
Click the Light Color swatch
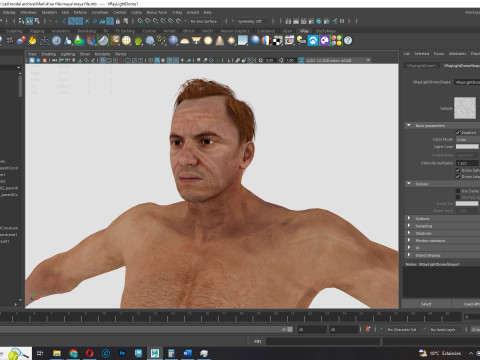point(467,146)
